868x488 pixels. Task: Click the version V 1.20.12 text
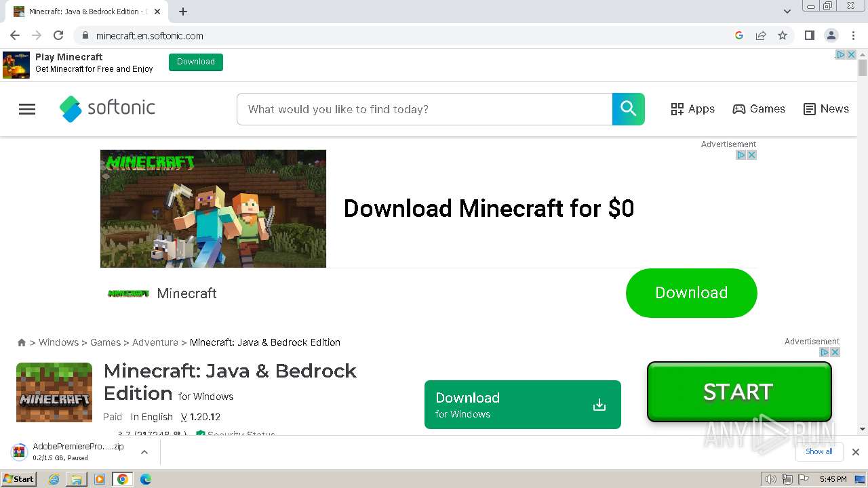pyautogui.click(x=200, y=417)
